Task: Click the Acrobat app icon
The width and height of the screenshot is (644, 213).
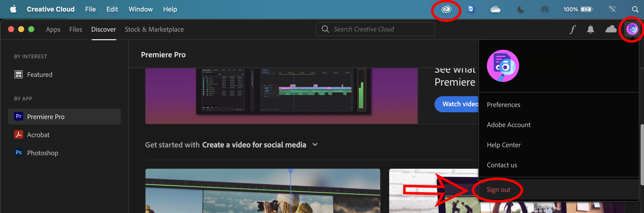Action: click(19, 134)
